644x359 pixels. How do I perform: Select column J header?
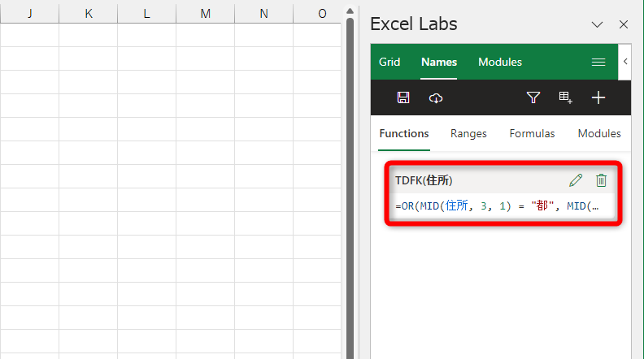tap(30, 14)
